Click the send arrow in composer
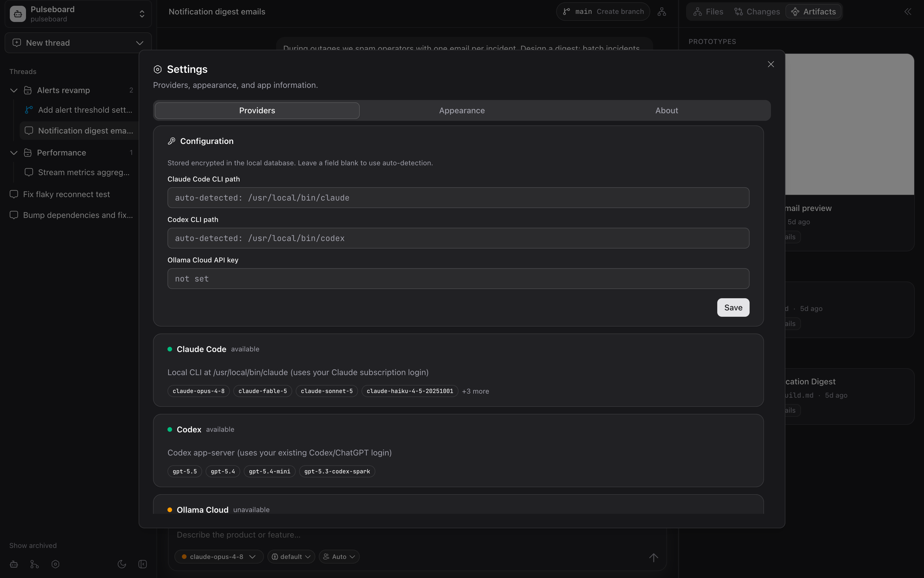The height and width of the screenshot is (578, 924). click(654, 557)
